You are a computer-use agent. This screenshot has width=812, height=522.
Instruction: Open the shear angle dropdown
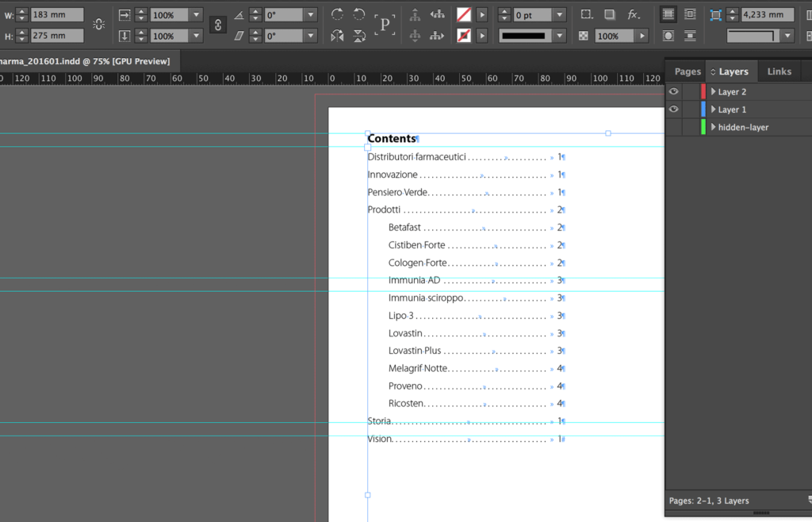[311, 36]
